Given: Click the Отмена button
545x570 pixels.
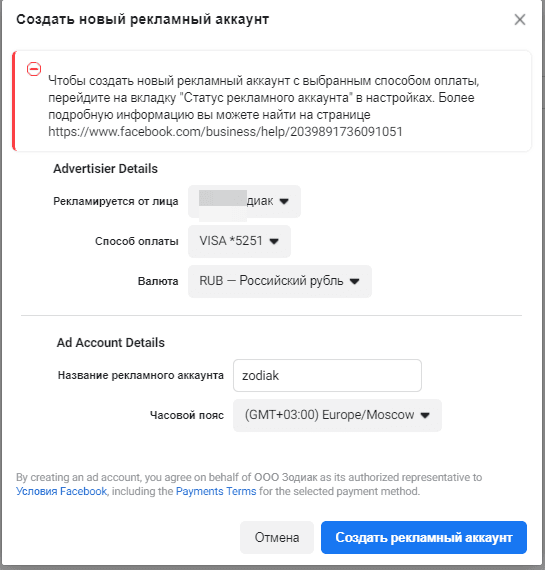Looking at the screenshot, I should click(x=277, y=537).
